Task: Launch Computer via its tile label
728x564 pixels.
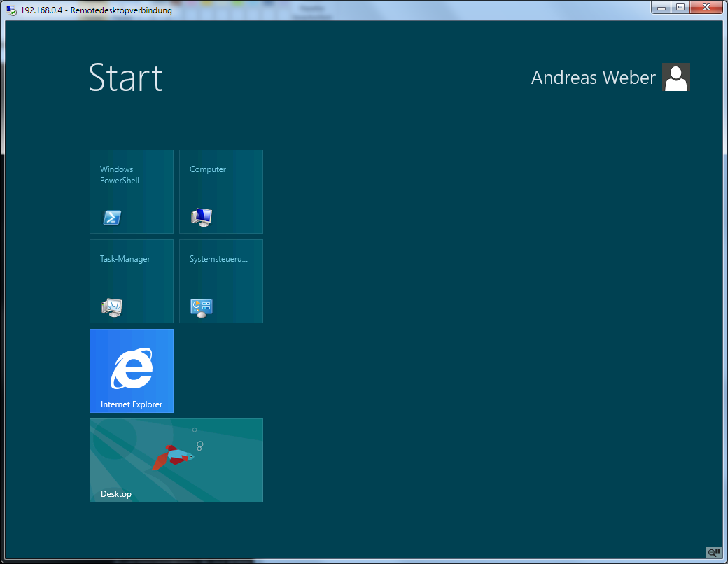Action: pos(208,169)
